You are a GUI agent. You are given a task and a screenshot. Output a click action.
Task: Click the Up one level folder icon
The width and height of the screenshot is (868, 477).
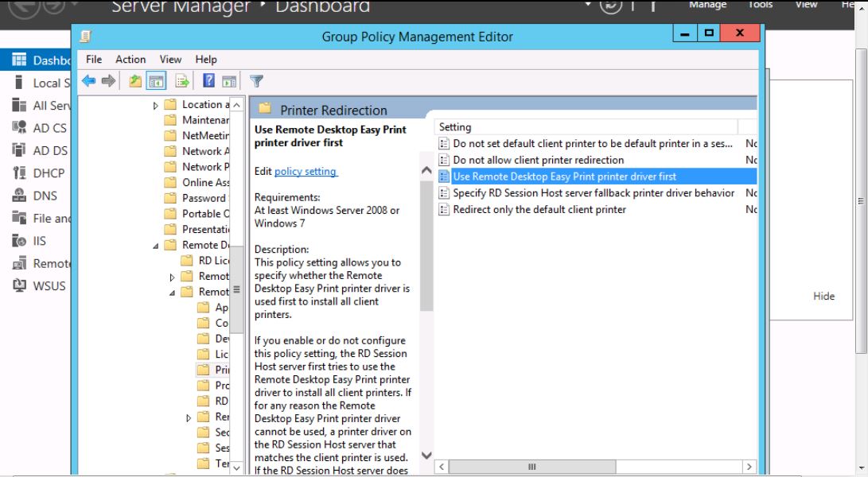[135, 80]
